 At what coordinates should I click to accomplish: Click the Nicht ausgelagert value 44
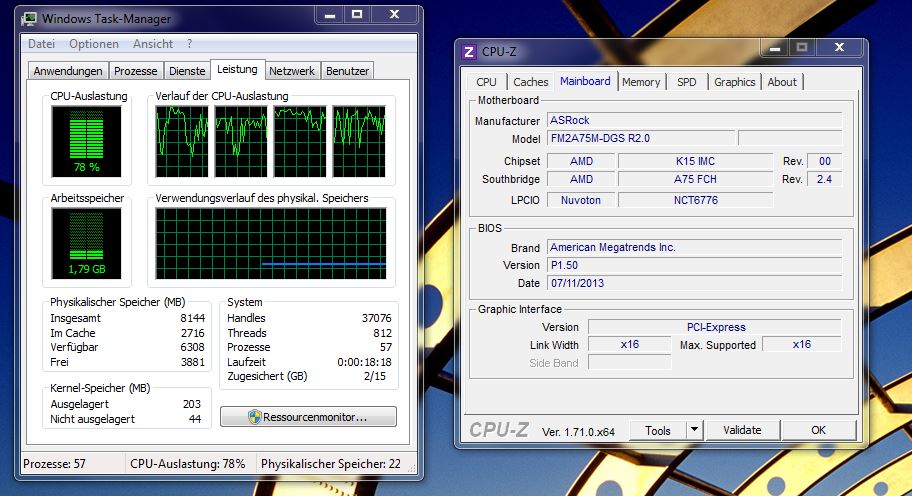(x=195, y=419)
